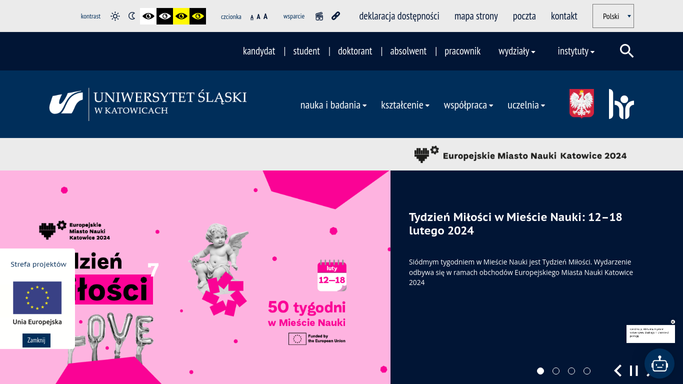Screen dimensions: 683x384
Task: Click the Zamknij button on Strefa projektów
Action: click(36, 340)
